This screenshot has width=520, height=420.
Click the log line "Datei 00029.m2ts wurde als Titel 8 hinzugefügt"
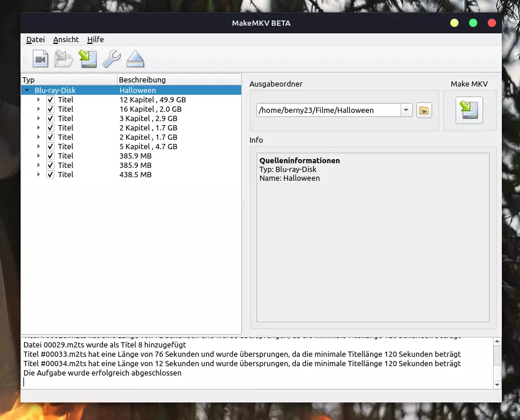105,345
